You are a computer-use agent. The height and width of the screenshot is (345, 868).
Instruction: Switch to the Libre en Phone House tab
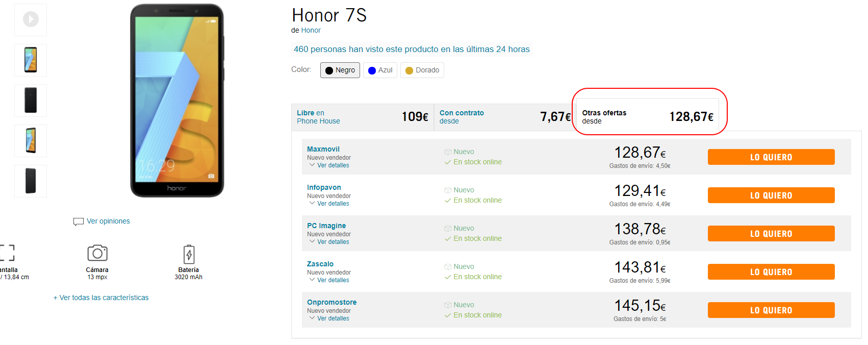point(363,117)
